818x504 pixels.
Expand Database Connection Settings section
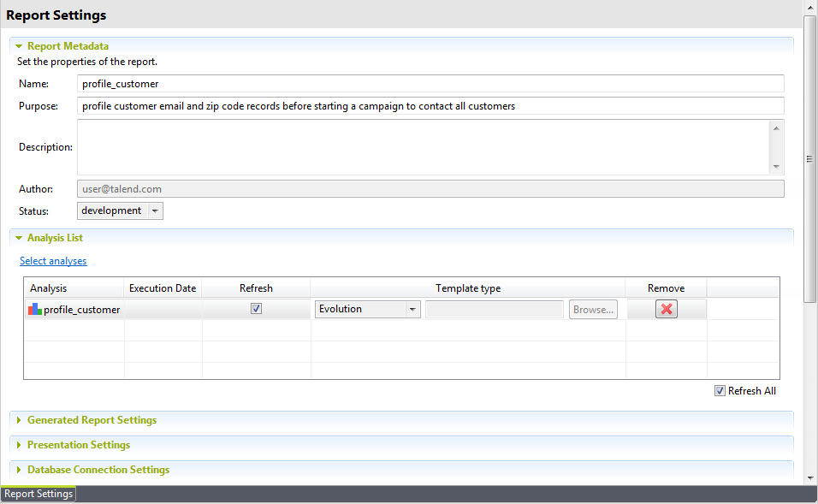point(19,470)
